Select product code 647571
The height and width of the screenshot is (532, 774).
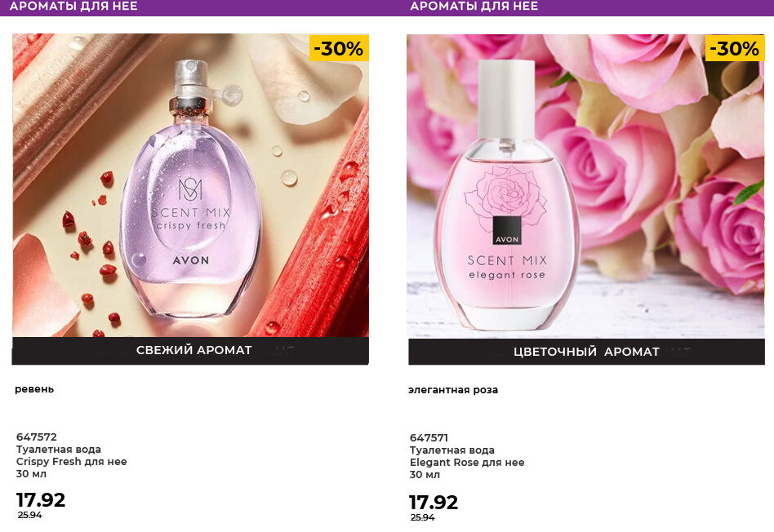(429, 438)
